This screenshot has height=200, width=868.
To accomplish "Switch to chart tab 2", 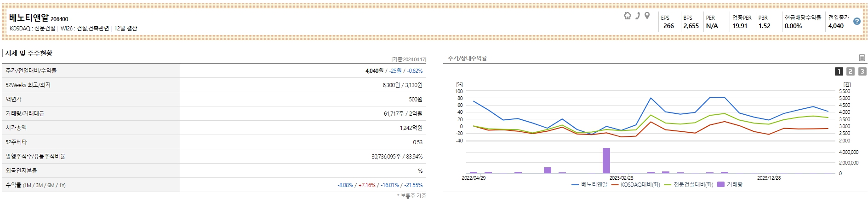I will pyautogui.click(x=851, y=71).
